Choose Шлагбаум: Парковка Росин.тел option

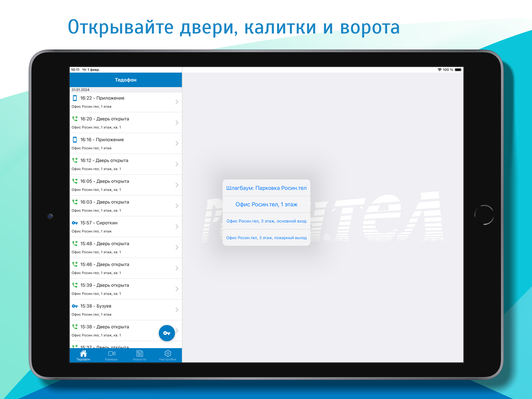pos(266,188)
